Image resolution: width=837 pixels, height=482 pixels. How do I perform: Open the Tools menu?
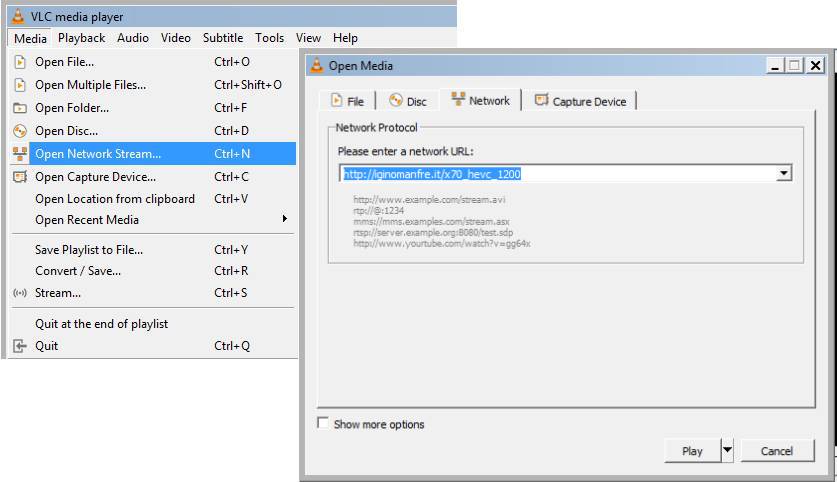pyautogui.click(x=270, y=38)
